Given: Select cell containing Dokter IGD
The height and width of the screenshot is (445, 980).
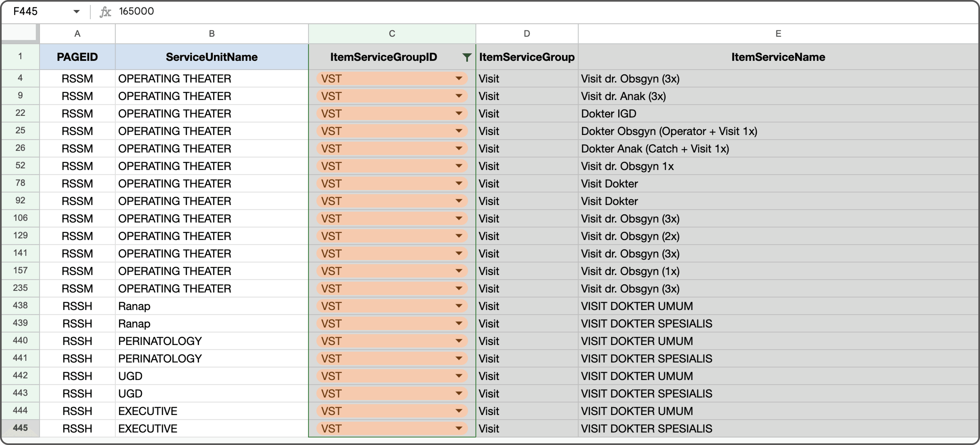Looking at the screenshot, I should 608,113.
